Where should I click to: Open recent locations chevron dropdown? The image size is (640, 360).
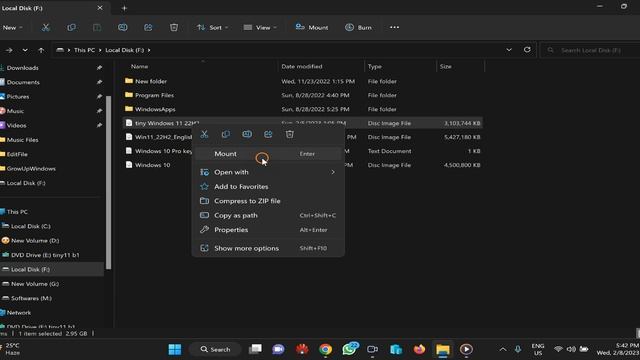click(x=25, y=50)
